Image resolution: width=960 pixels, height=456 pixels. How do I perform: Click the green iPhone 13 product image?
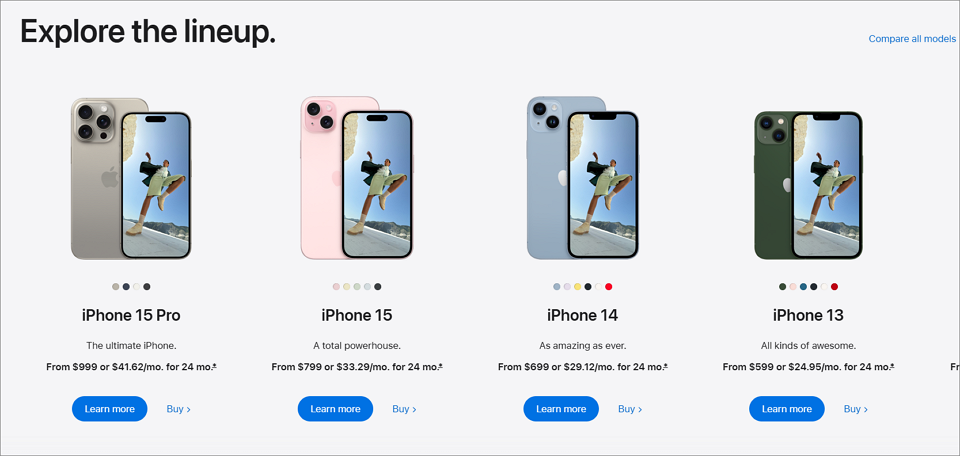tap(808, 185)
